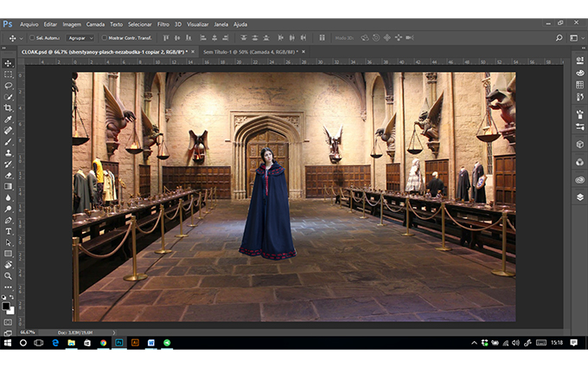The image size is (588, 368).
Task: Open the Editar menu
Action: click(x=50, y=24)
